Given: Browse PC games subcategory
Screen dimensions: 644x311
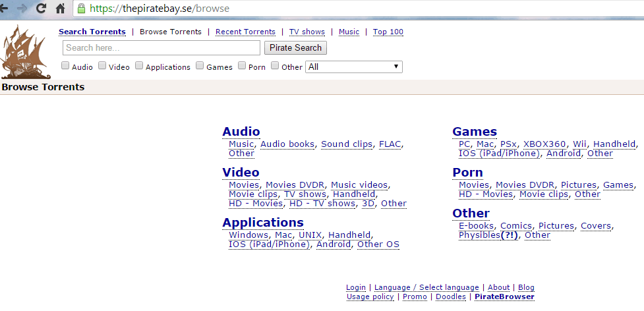Looking at the screenshot, I should point(464,144).
